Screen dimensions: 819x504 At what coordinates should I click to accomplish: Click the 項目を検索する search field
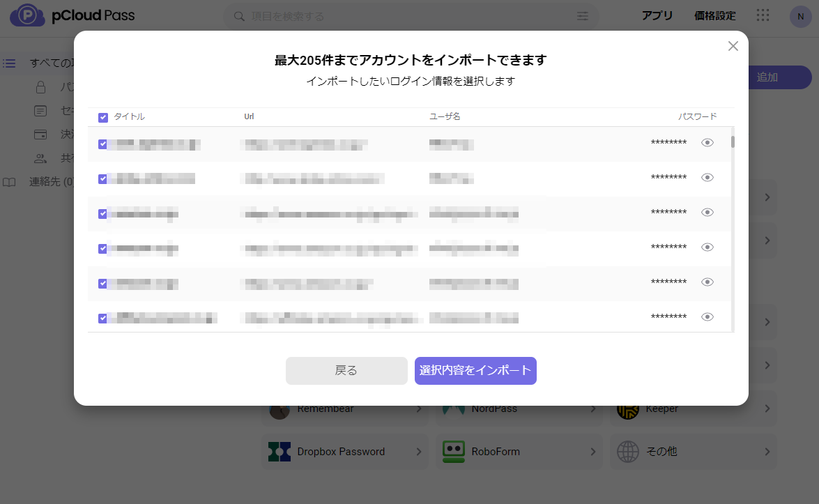pos(411,17)
